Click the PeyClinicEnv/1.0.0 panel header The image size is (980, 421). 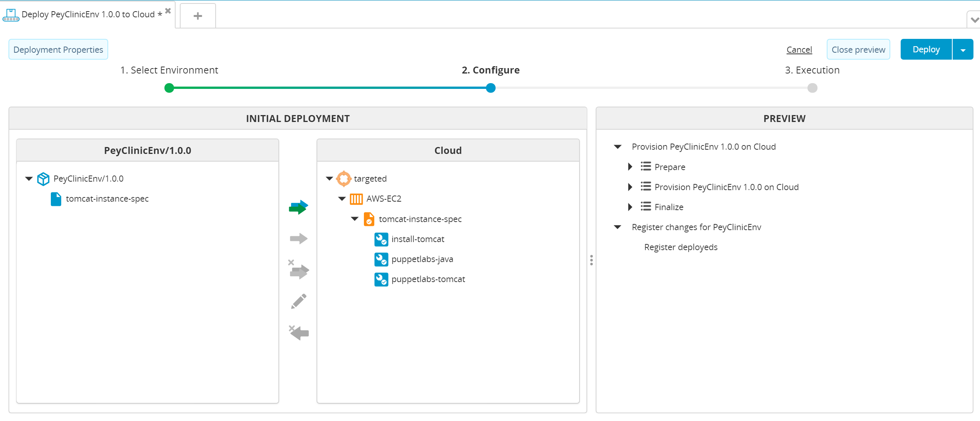coord(147,150)
